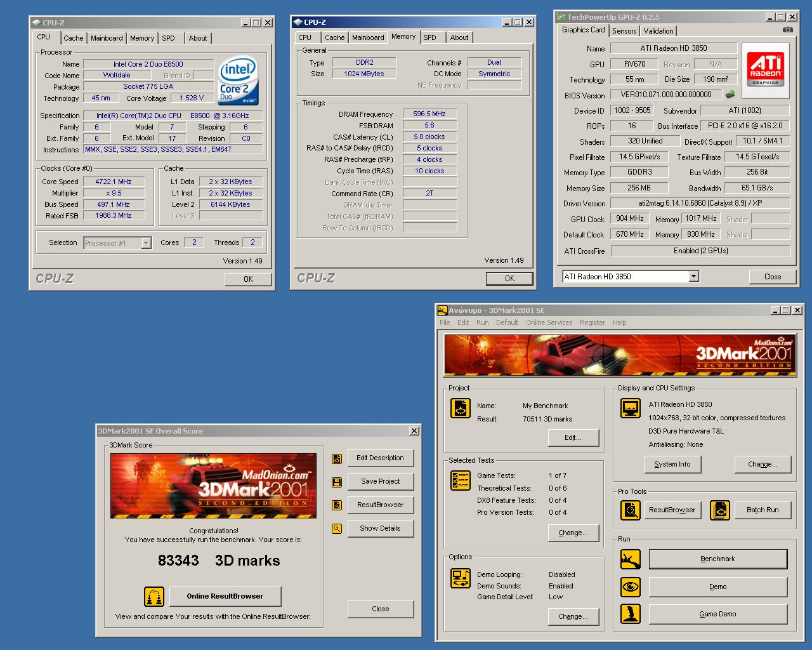The image size is (812, 650).
Task: Click Batch Run button
Action: tap(763, 510)
